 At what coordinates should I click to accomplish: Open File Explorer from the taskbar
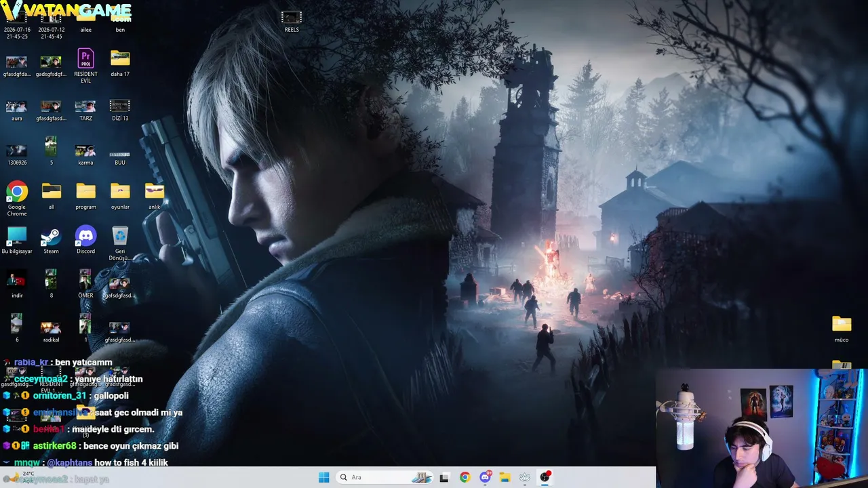click(x=505, y=477)
